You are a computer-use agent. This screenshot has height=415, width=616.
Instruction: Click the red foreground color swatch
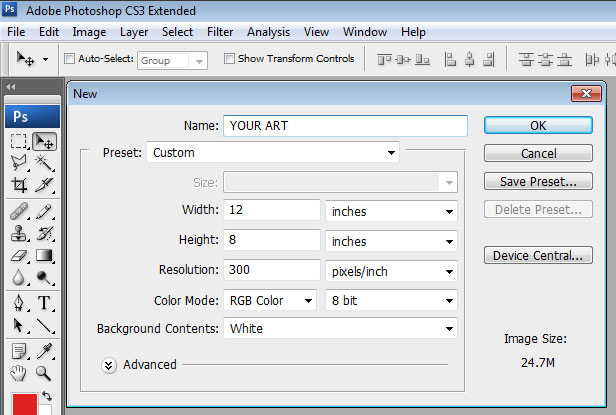coord(25,404)
